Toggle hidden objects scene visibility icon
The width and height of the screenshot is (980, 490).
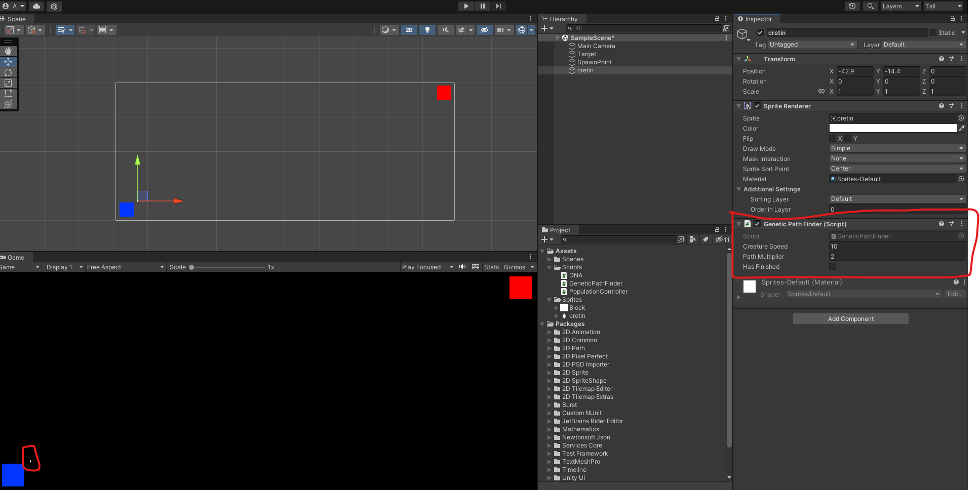click(x=485, y=30)
